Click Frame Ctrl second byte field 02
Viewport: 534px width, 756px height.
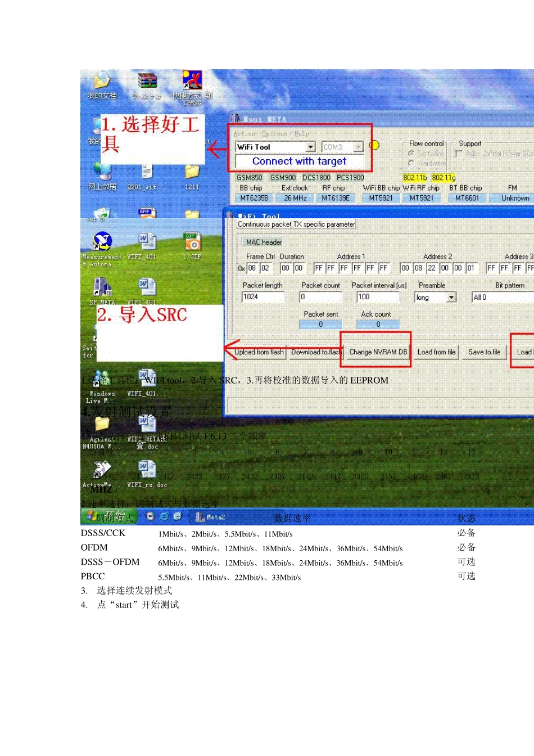pyautogui.click(x=265, y=268)
